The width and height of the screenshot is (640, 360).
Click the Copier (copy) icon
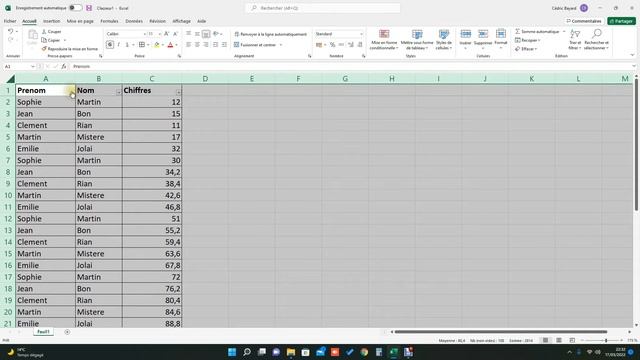click(44, 40)
